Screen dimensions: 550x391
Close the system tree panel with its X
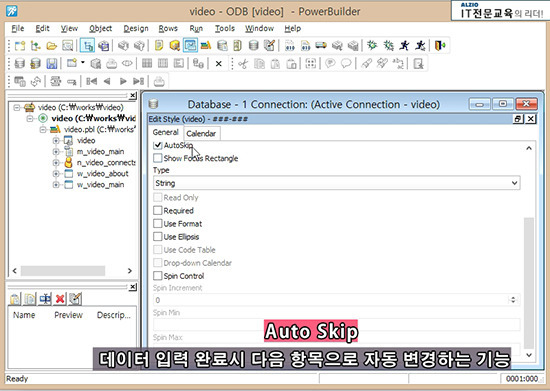[133, 96]
